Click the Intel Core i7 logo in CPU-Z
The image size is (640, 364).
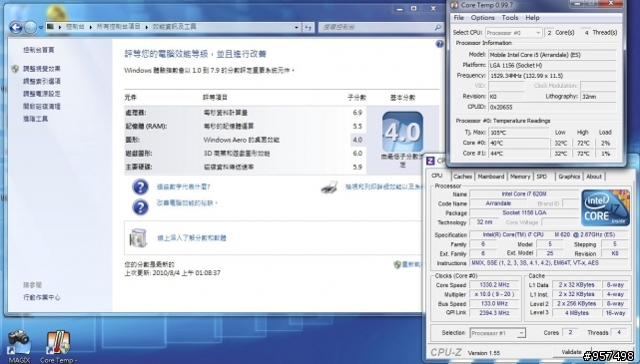click(605, 207)
